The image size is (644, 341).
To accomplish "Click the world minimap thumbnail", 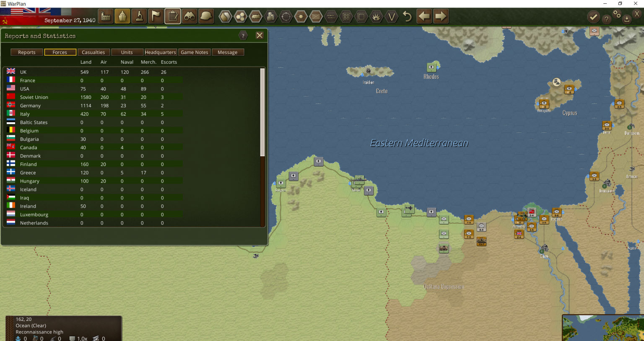I will point(603,328).
